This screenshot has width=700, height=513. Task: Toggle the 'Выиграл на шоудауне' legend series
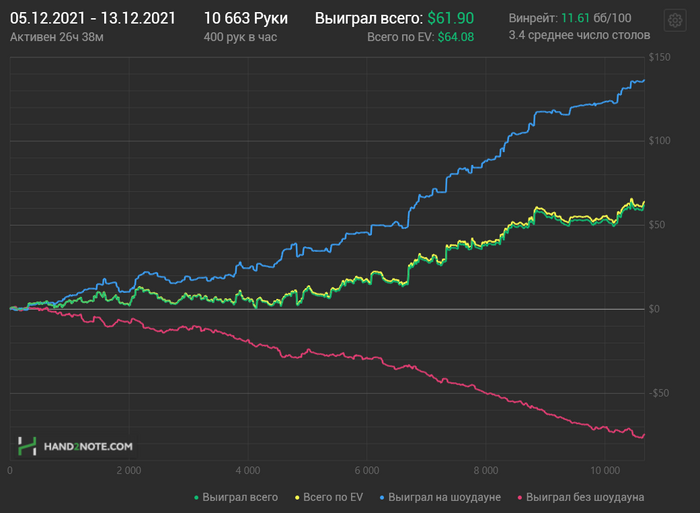[x=440, y=497]
